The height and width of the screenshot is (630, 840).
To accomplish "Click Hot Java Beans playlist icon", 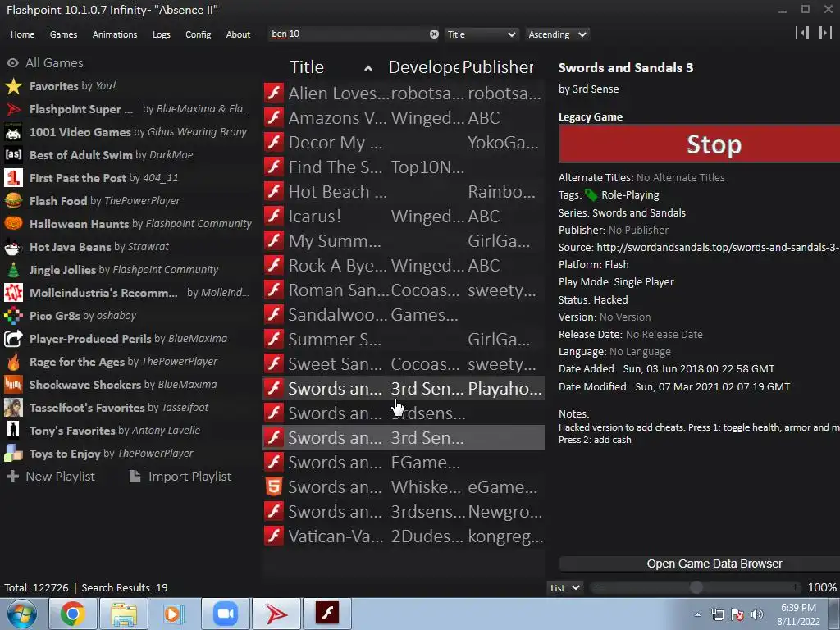I will click(x=13, y=246).
